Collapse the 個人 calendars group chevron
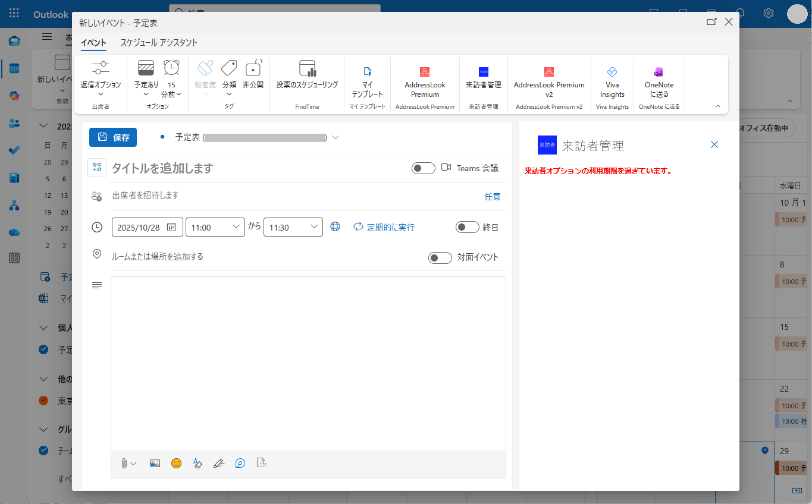Viewport: 812px width, 504px height. point(43,327)
